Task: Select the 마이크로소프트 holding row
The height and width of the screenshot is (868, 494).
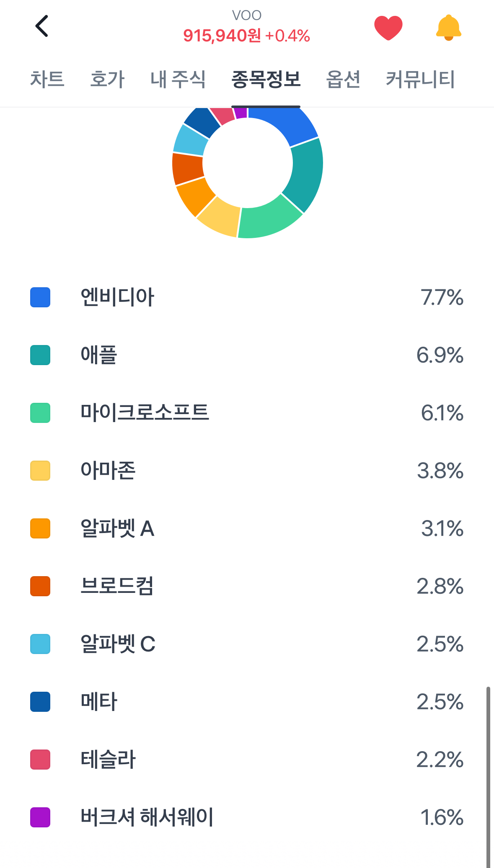Action: click(247, 413)
